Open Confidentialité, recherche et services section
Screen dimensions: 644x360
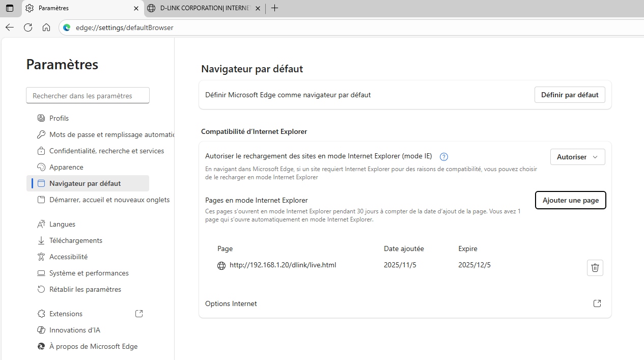(106, 151)
